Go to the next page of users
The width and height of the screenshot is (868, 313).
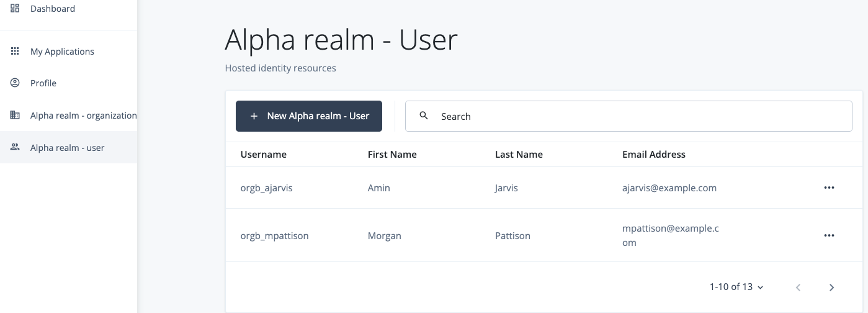[831, 287]
